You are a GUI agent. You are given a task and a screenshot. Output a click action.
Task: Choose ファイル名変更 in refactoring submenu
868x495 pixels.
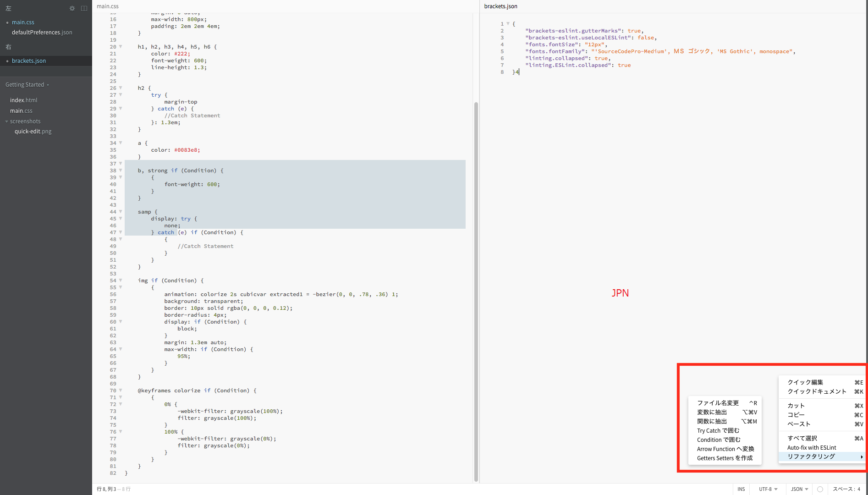click(x=725, y=403)
